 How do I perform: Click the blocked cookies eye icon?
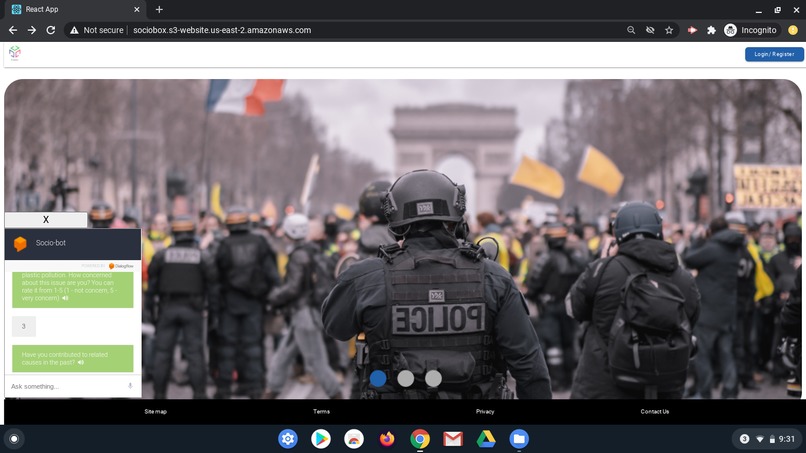[x=650, y=30]
